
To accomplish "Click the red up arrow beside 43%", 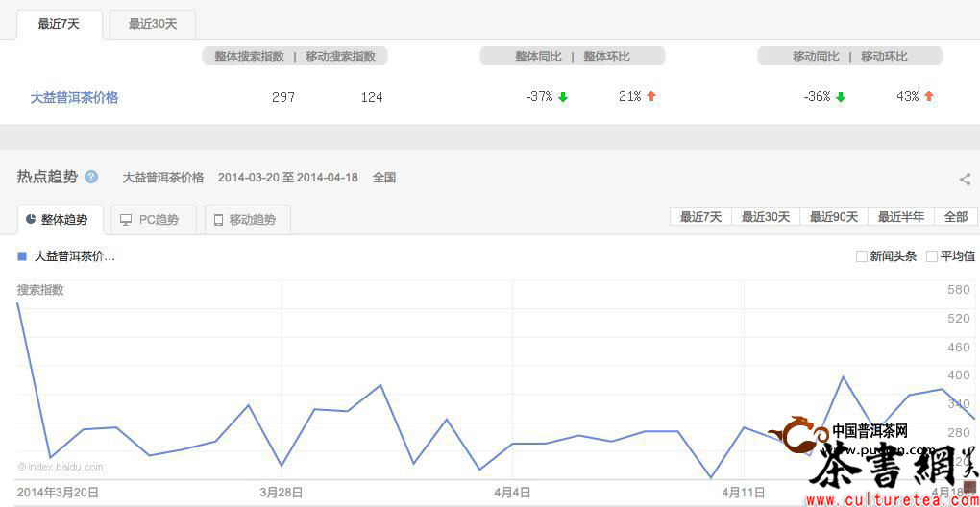I will (929, 96).
